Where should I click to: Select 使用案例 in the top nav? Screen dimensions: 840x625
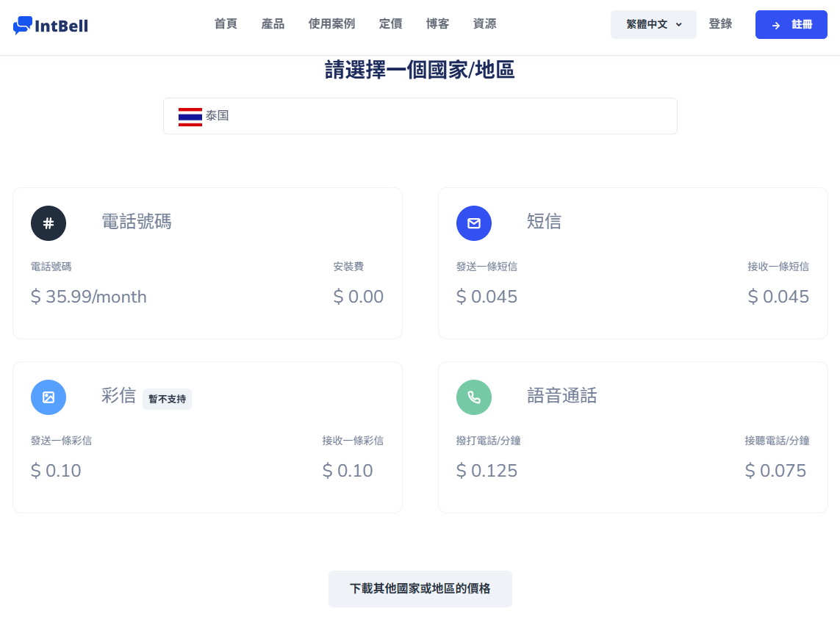331,24
